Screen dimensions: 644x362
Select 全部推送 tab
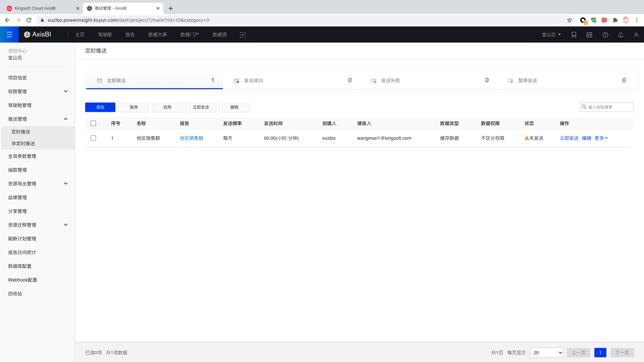(154, 80)
